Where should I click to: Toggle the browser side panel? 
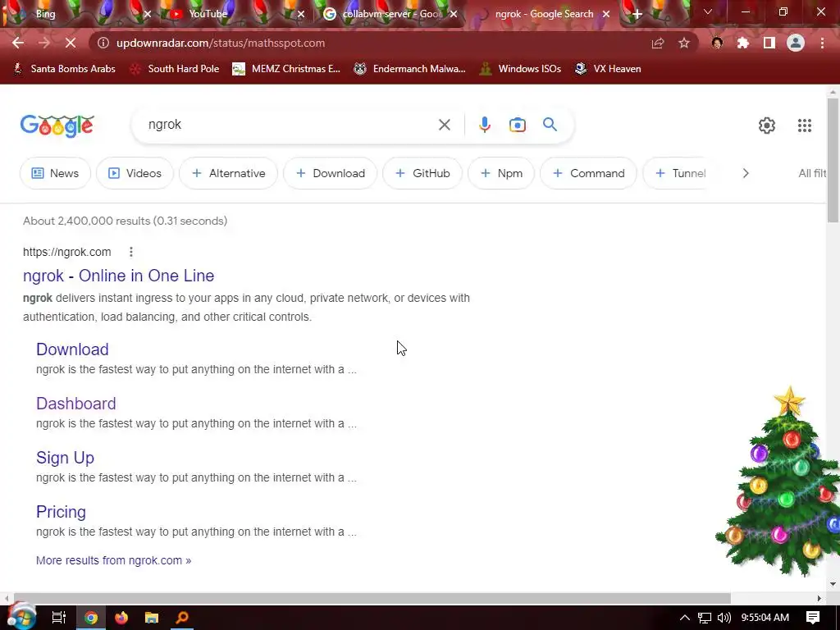coord(769,43)
